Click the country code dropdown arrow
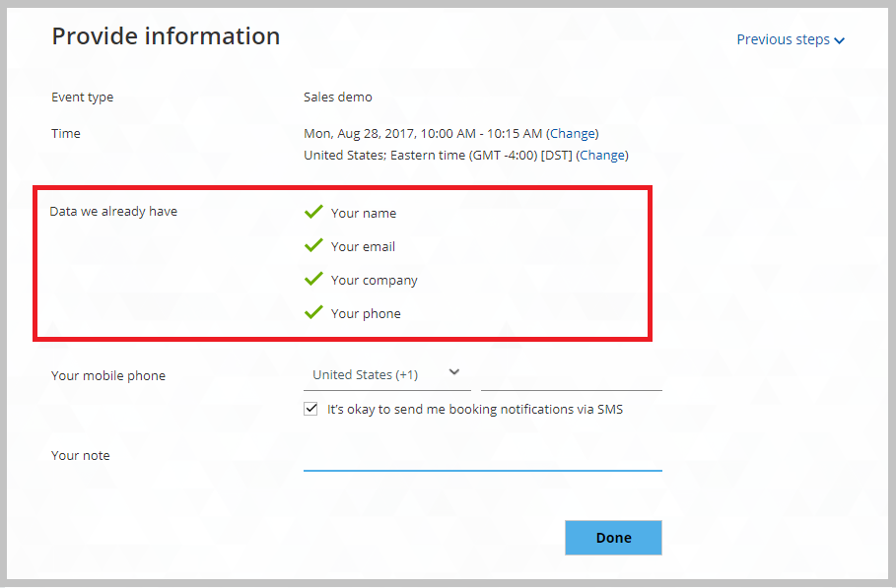 tap(454, 372)
